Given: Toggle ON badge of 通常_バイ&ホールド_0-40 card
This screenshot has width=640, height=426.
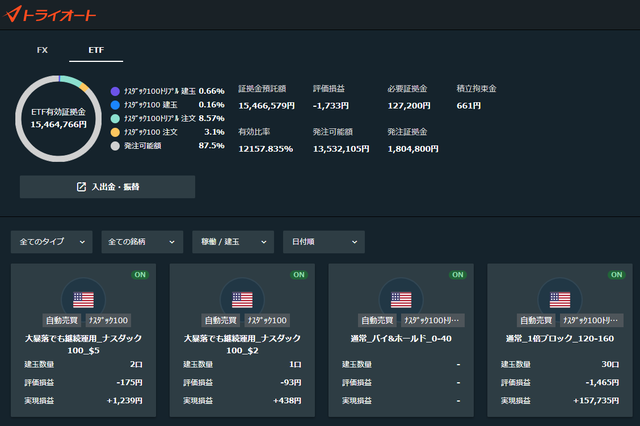Looking at the screenshot, I should (x=458, y=275).
